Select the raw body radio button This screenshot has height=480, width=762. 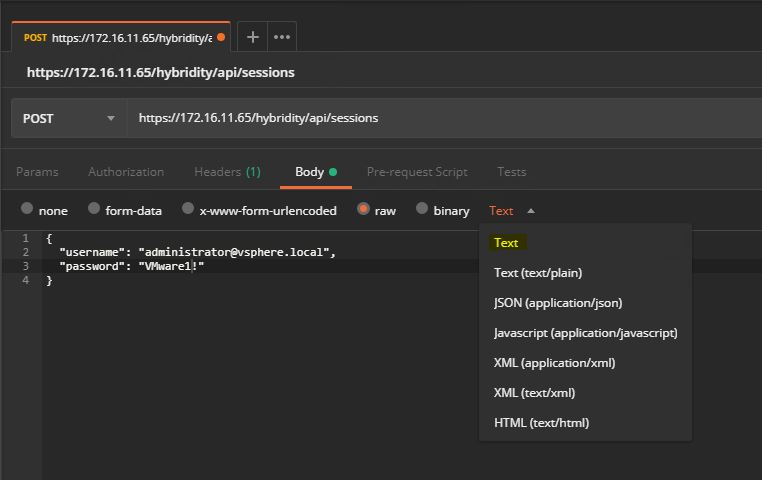[x=364, y=209]
